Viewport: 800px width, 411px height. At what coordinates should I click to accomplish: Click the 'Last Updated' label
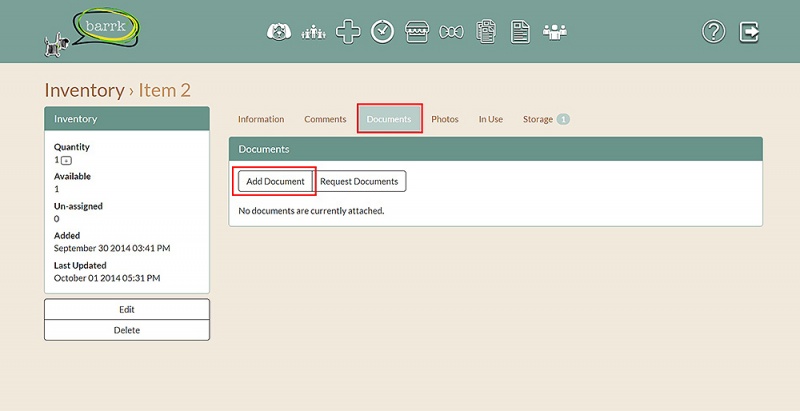point(80,265)
